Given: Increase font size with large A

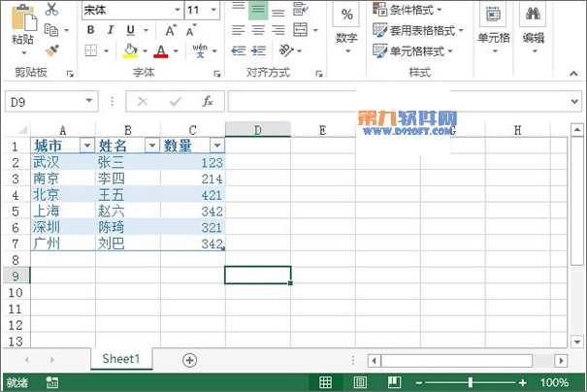Looking at the screenshot, I should [x=171, y=30].
